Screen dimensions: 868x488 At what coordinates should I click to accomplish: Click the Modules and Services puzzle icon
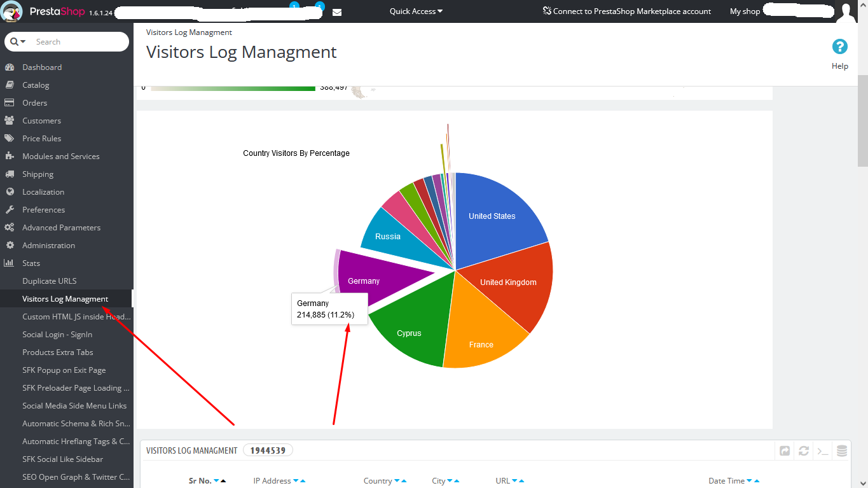click(10, 157)
